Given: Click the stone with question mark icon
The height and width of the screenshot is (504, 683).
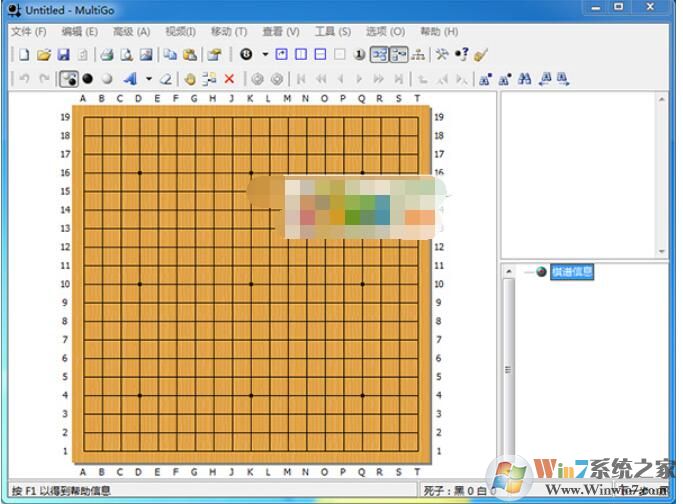Looking at the screenshot, I should pos(461,54).
